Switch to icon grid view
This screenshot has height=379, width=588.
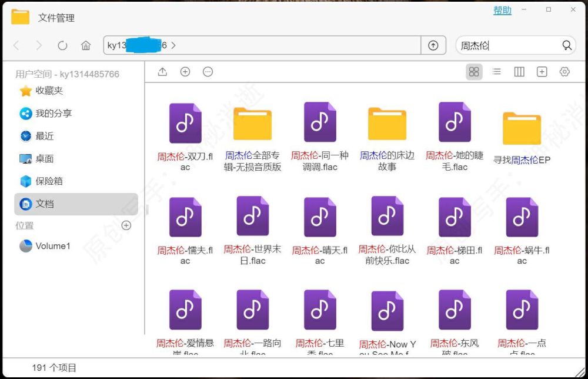pyautogui.click(x=474, y=72)
